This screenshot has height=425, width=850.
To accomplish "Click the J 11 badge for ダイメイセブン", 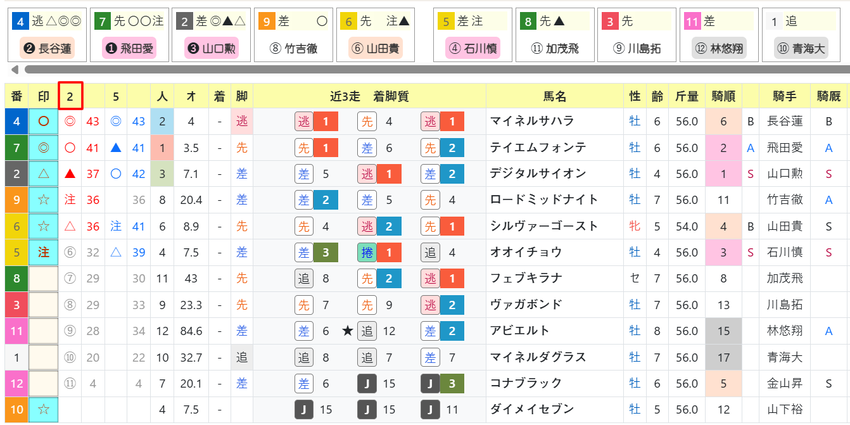I will [442, 408].
